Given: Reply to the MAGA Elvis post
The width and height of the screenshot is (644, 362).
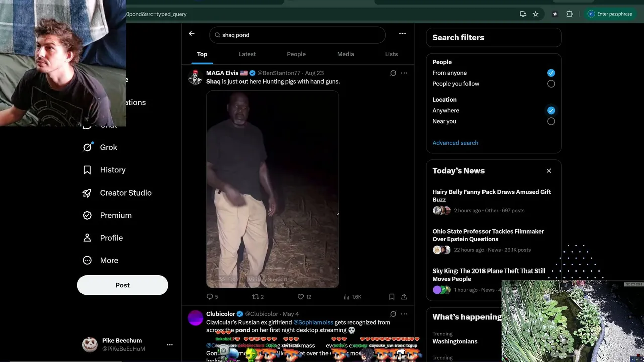Looking at the screenshot, I should click(x=212, y=297).
